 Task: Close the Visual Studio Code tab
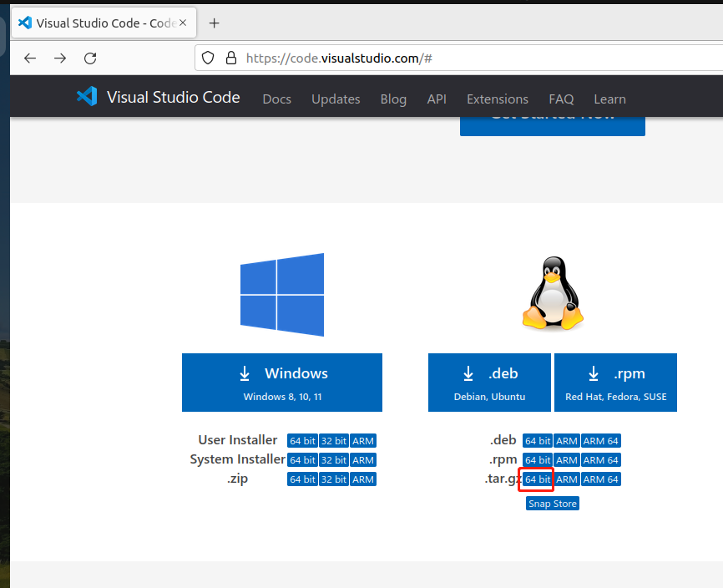pyautogui.click(x=182, y=23)
